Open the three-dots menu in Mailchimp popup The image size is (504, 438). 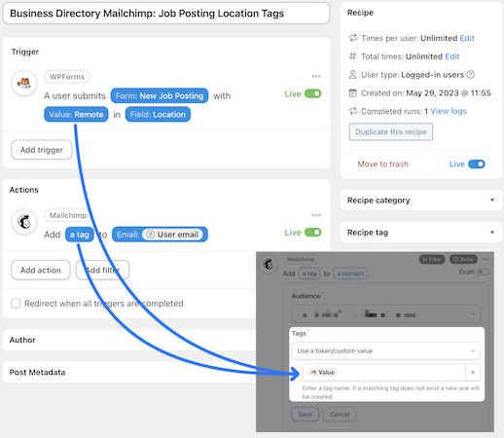click(486, 259)
